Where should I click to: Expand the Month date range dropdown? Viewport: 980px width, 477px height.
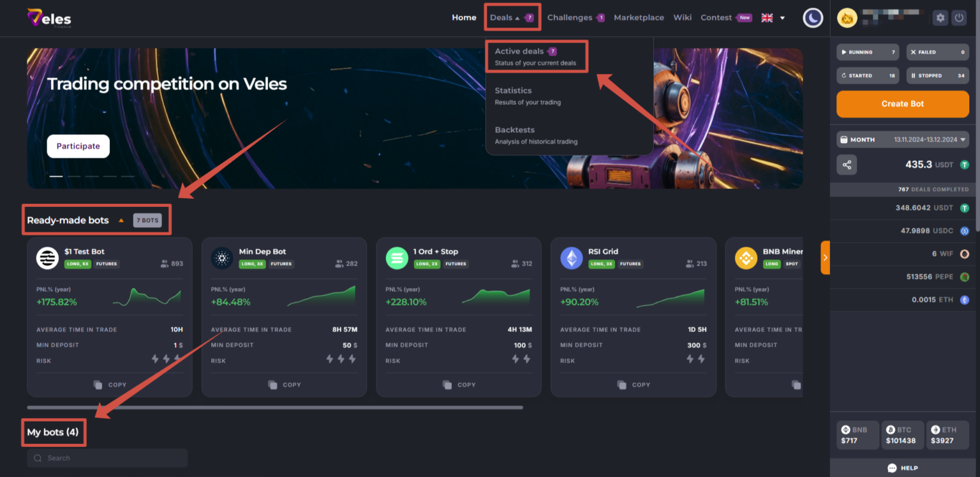(902, 139)
